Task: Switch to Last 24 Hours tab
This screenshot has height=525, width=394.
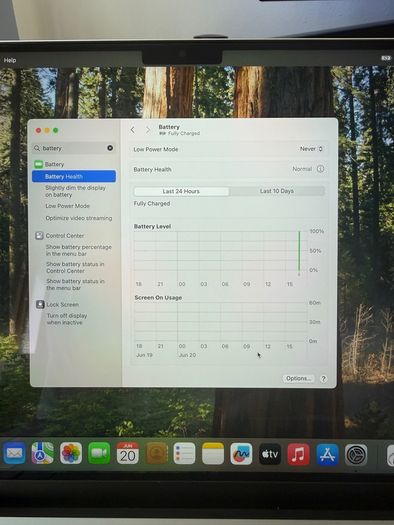Action: click(181, 191)
